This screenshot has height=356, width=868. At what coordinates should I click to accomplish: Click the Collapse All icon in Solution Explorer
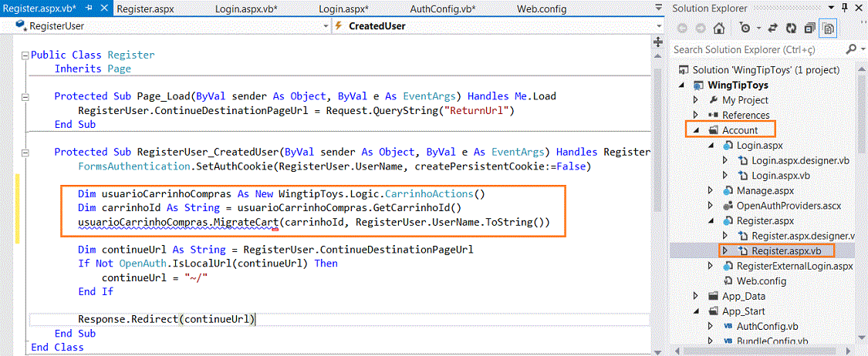click(x=809, y=29)
